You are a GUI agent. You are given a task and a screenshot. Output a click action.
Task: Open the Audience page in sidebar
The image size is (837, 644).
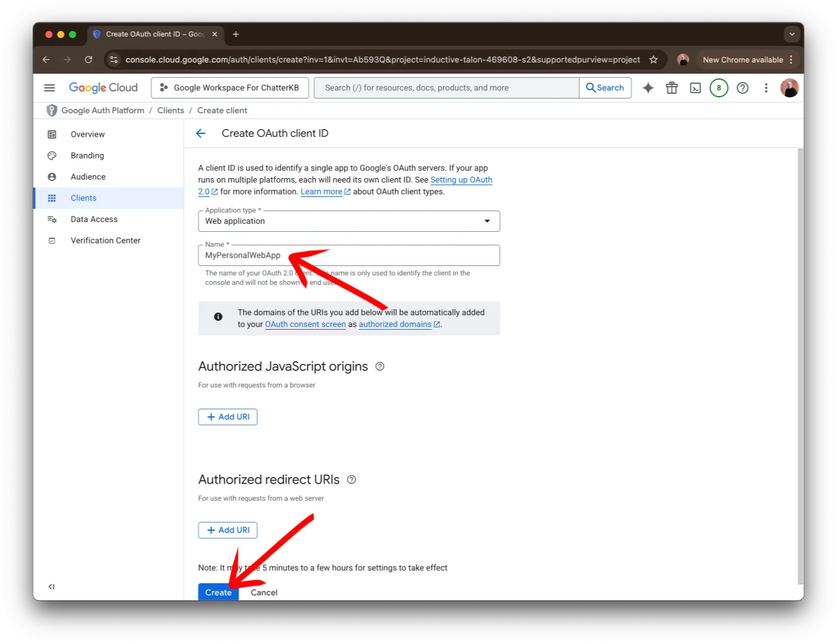[x=109, y=177]
